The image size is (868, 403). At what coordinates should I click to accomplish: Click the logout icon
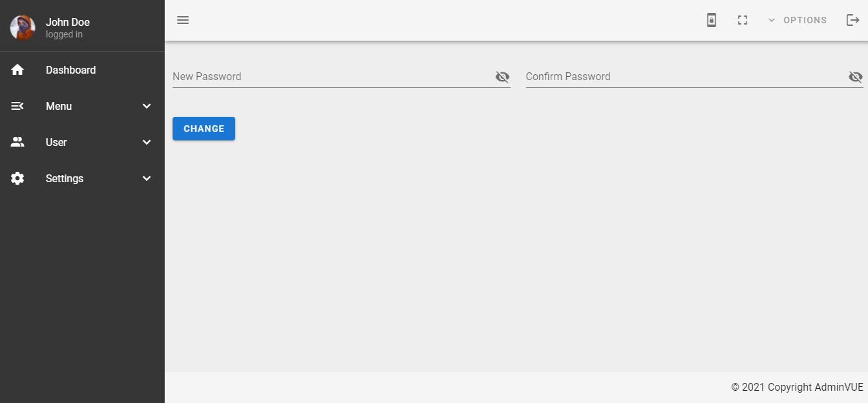852,20
